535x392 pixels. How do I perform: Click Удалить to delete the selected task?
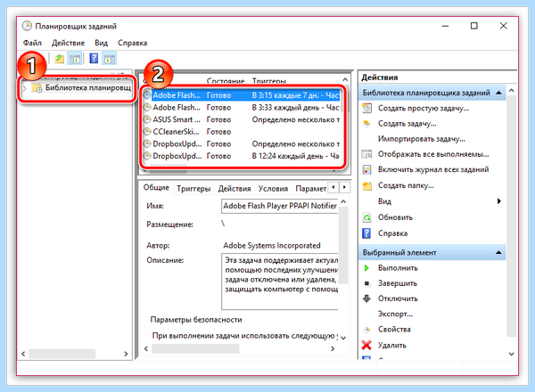pyautogui.click(x=392, y=346)
